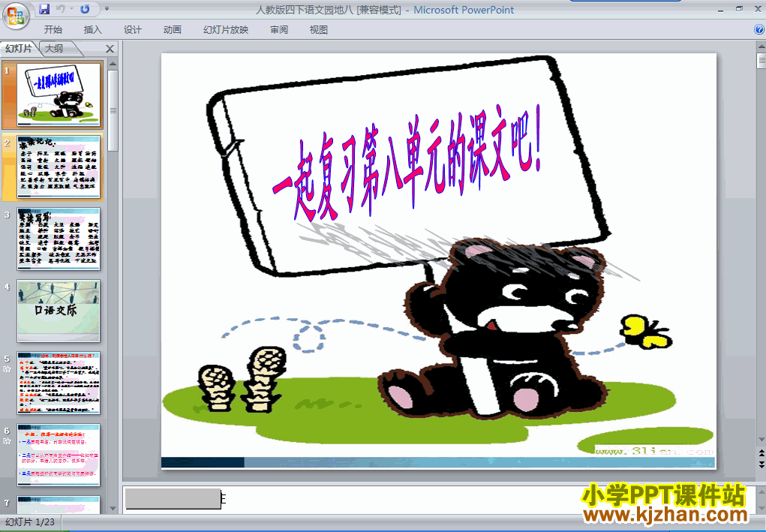
Task: Open the Undo history dropdown arrow
Action: (x=71, y=9)
